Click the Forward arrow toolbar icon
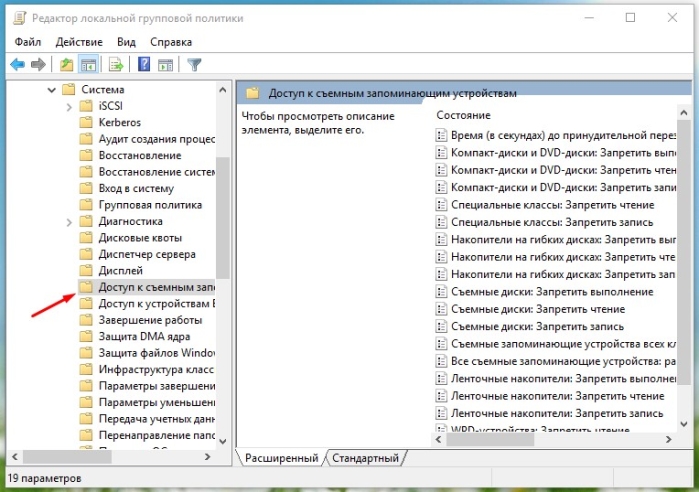Viewport: 699px width, 492px height. click(x=38, y=65)
